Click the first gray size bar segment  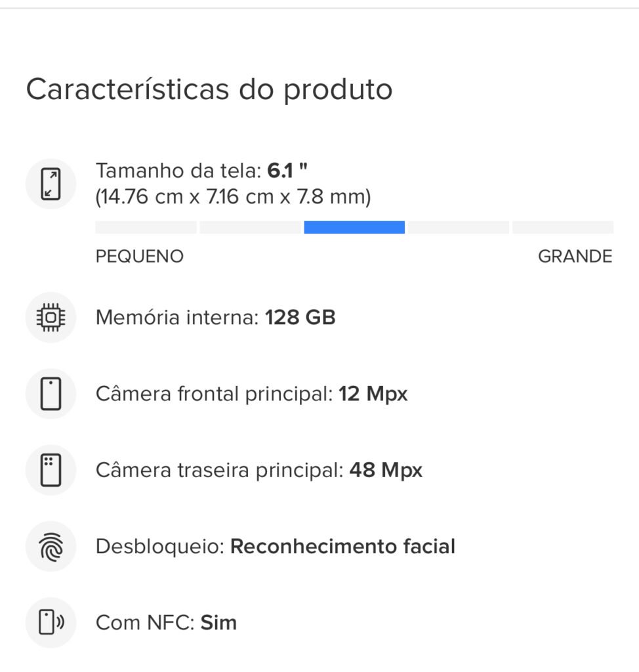[x=146, y=227]
